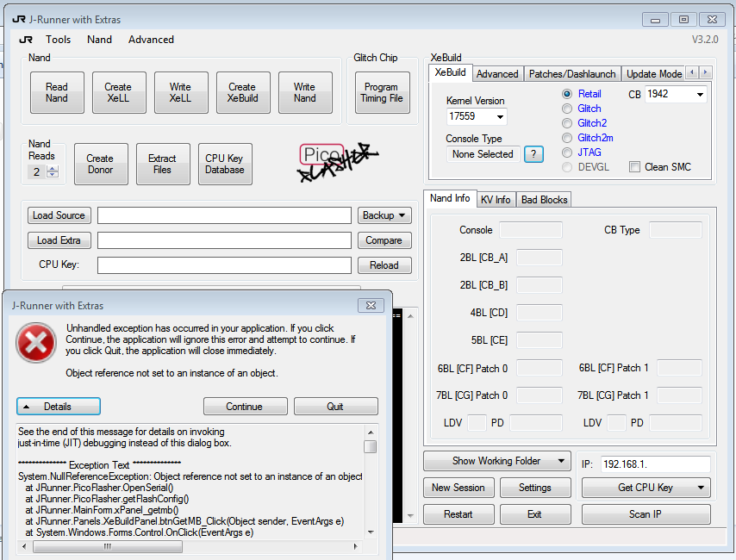Click the Console Type help question button
The image size is (736, 560).
(533, 154)
